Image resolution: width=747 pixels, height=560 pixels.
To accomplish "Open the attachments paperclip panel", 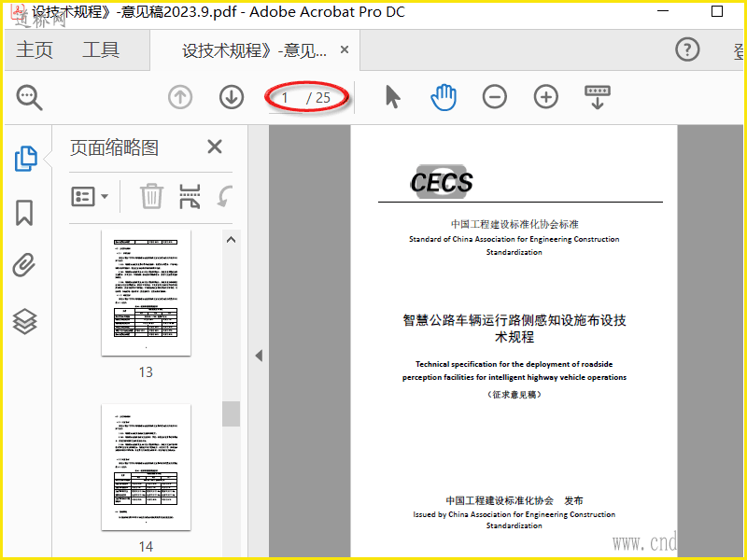I will 24,265.
